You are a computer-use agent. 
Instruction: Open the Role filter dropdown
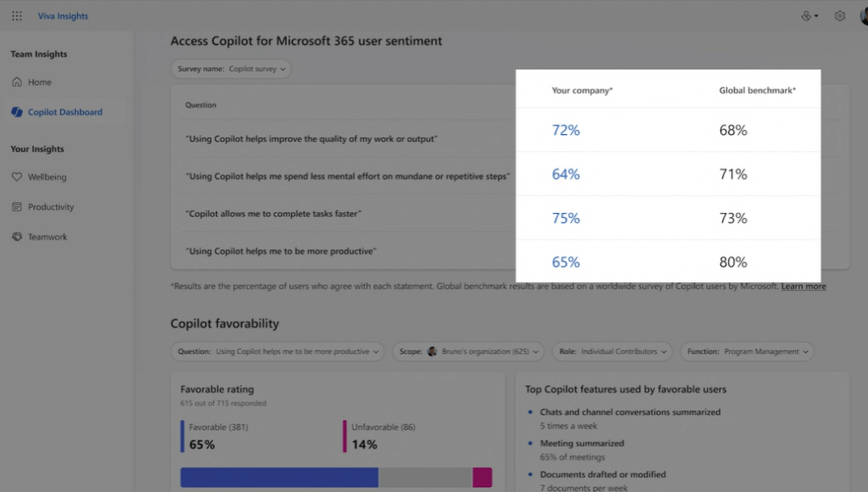click(x=612, y=351)
